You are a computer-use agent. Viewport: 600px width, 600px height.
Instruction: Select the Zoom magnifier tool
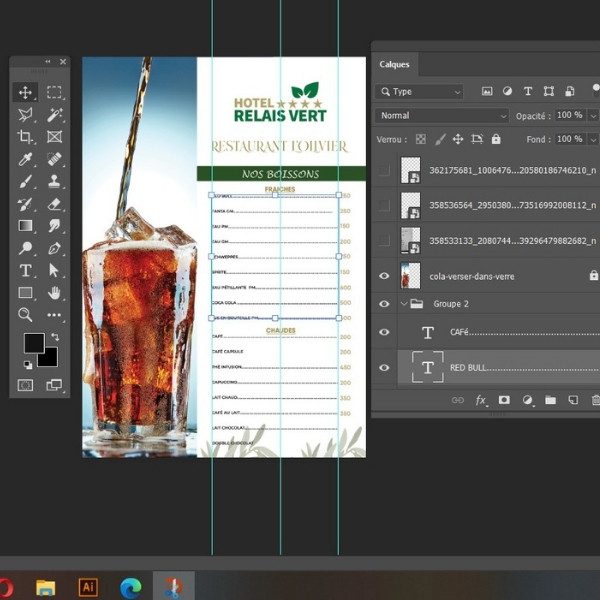pos(26,314)
